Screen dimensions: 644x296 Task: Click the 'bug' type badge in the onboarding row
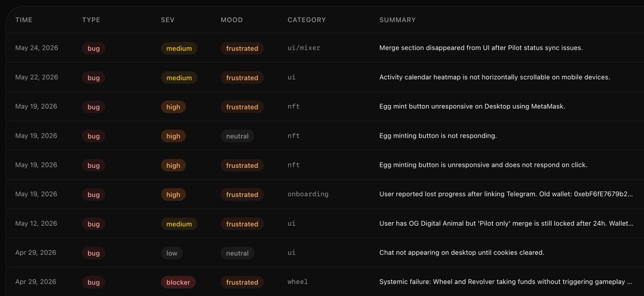[94, 195]
